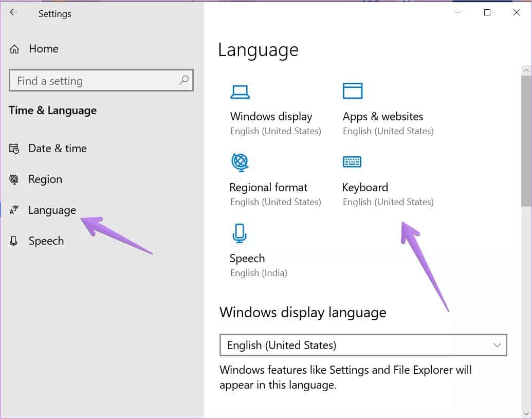This screenshot has width=532, height=419.
Task: Click the Speech microphone tile icon
Action: click(x=240, y=233)
